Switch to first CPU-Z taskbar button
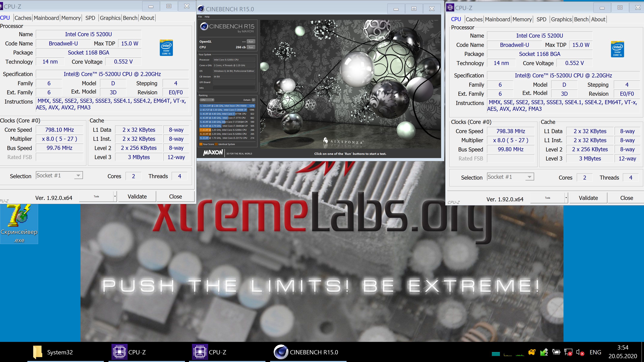 point(146,352)
